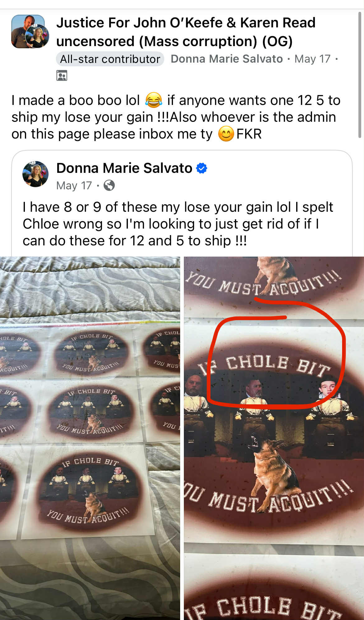364x620 pixels.
Task: Tap Donna's small overlapping avatar on the group photo
Action: pyautogui.click(x=38, y=37)
